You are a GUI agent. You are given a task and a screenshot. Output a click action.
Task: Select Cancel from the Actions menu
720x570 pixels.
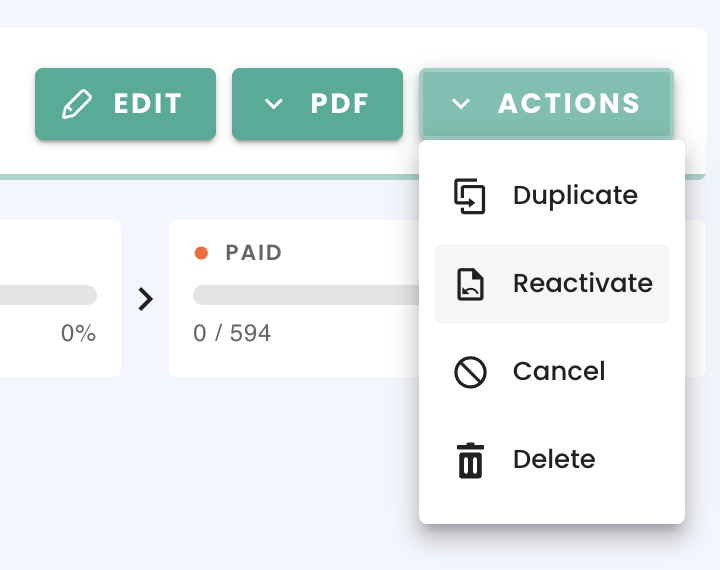pyautogui.click(x=552, y=372)
